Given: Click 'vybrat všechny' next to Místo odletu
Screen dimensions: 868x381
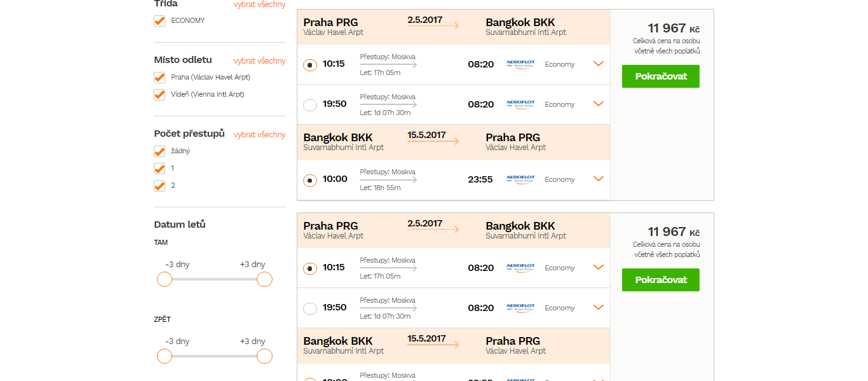Looking at the screenshot, I should 259,61.
